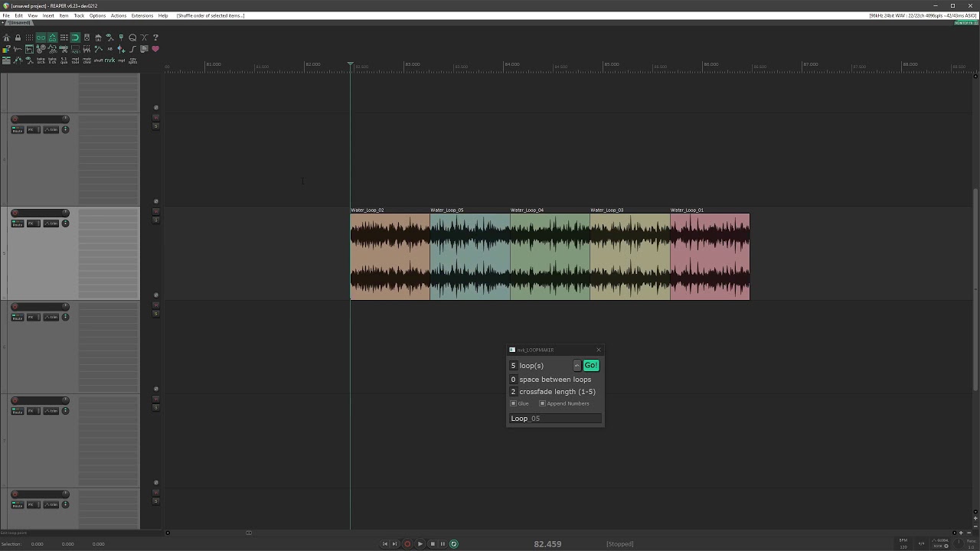
Task: Click the crossfade length value 2
Action: click(513, 392)
